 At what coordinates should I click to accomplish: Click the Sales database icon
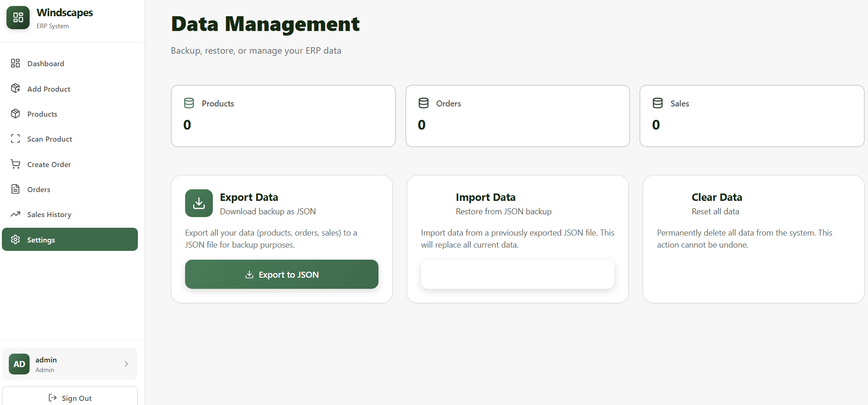[x=657, y=103]
